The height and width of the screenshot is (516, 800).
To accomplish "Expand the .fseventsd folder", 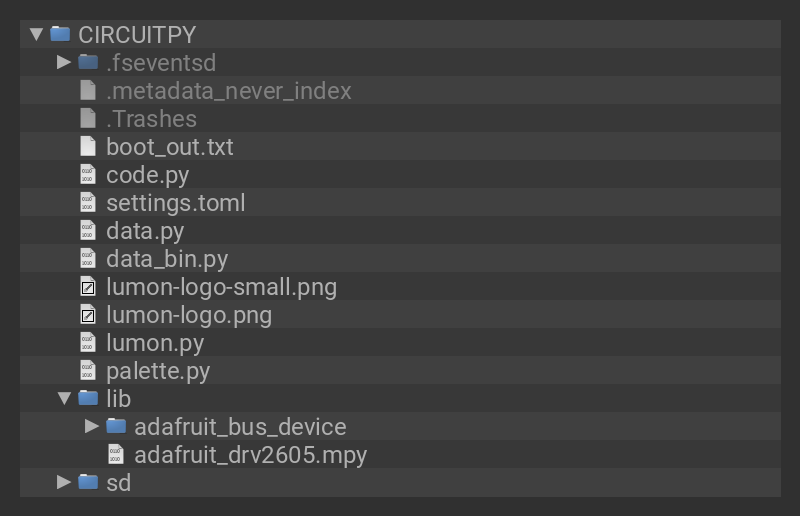I will (64, 63).
